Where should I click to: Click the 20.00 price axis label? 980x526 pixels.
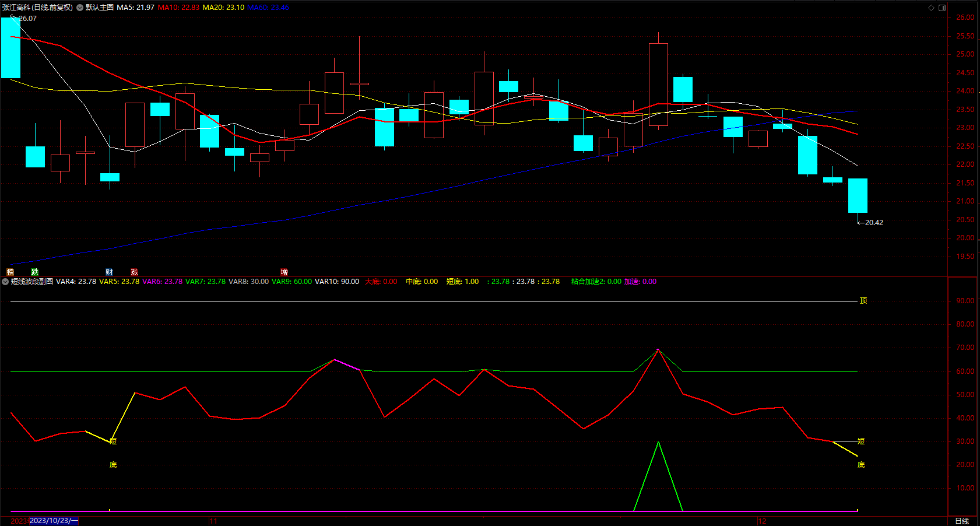[965, 238]
